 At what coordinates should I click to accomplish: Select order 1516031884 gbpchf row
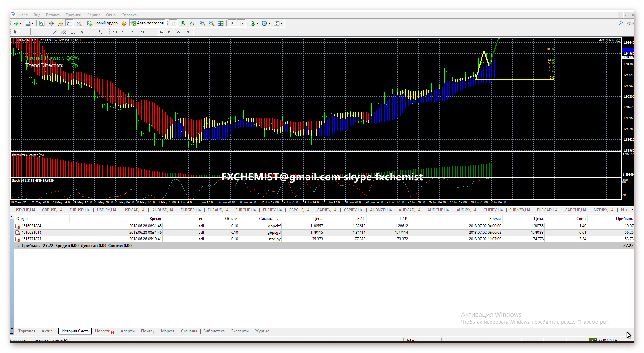(x=324, y=226)
